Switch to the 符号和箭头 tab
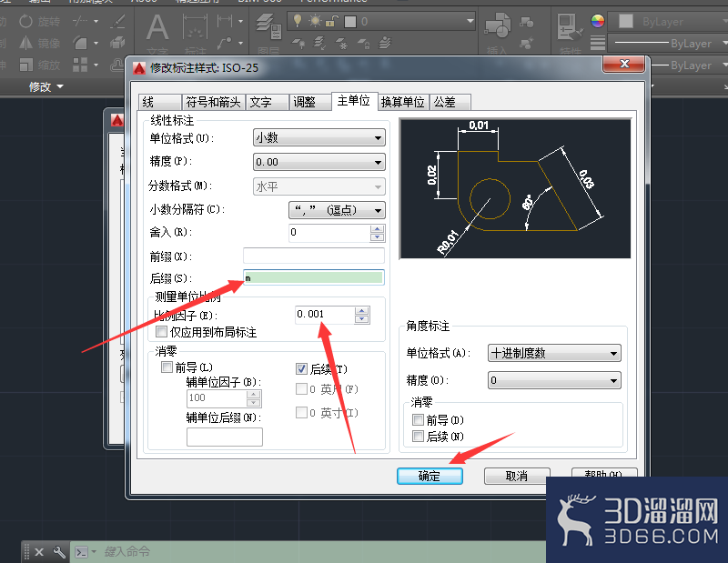The image size is (728, 563). pos(213,102)
